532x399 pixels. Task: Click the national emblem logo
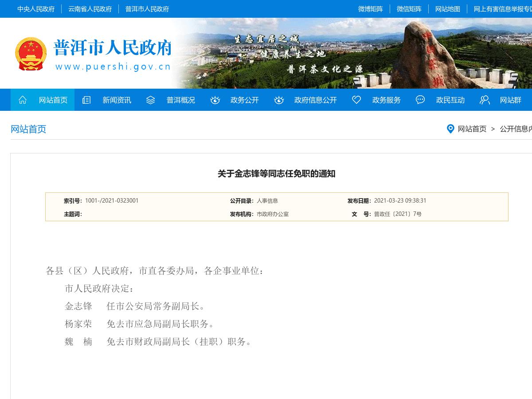31,54
